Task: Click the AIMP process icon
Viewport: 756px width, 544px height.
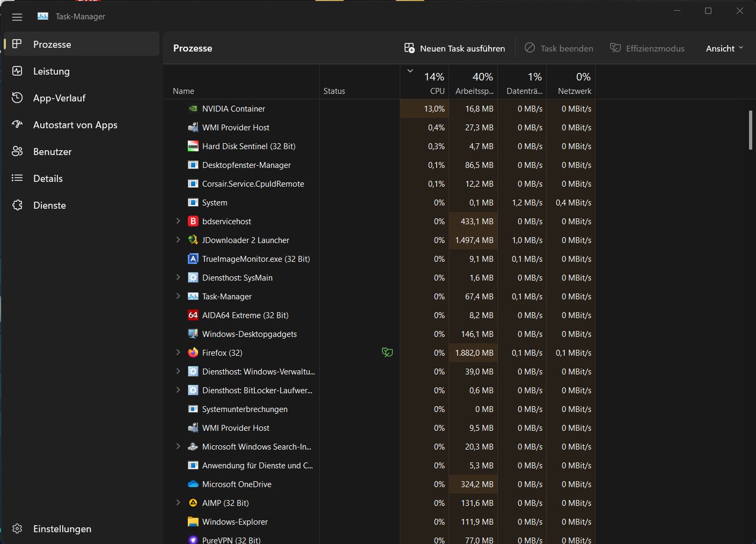Action: (193, 503)
